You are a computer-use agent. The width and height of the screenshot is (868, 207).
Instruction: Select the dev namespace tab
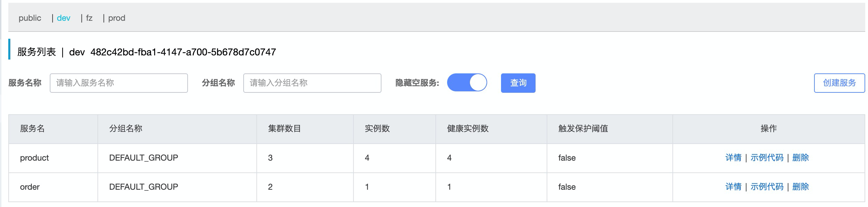click(64, 18)
